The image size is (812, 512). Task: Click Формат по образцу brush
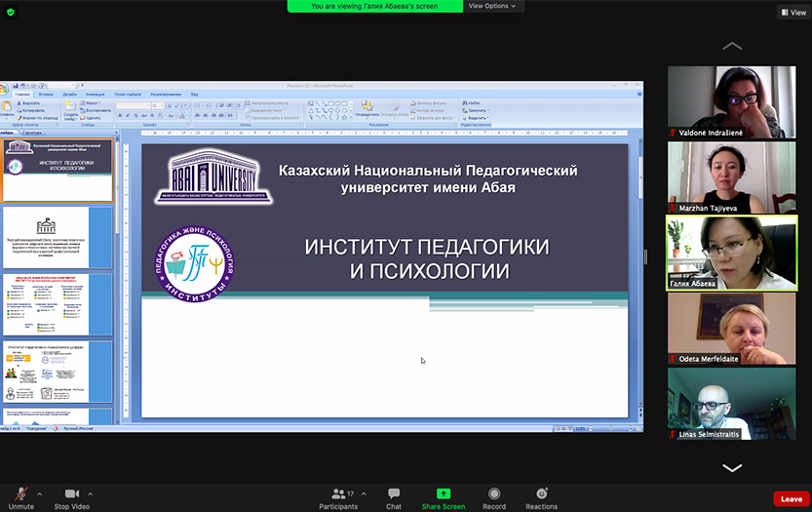(x=38, y=118)
